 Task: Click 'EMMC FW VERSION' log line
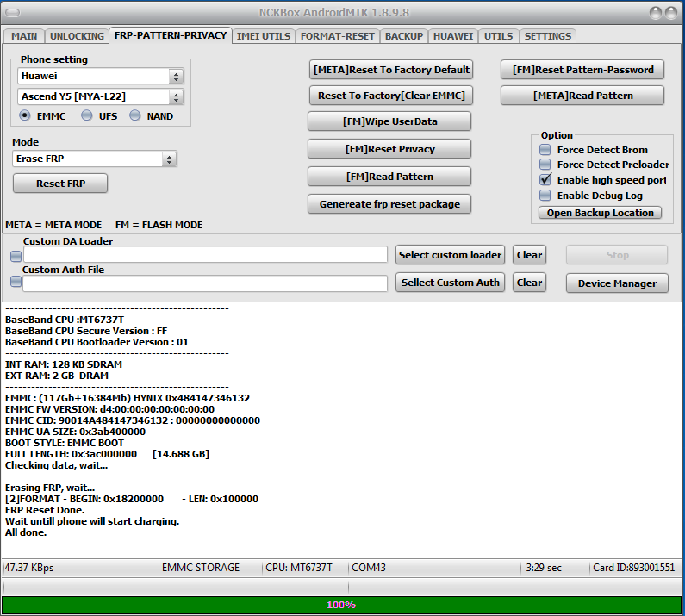(x=109, y=409)
